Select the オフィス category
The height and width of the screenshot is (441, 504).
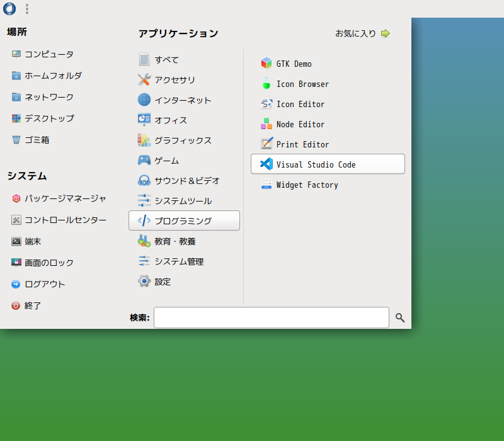coord(184,120)
